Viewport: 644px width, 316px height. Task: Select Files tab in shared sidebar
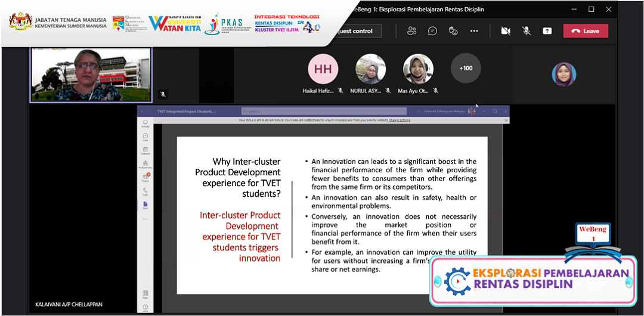click(145, 205)
